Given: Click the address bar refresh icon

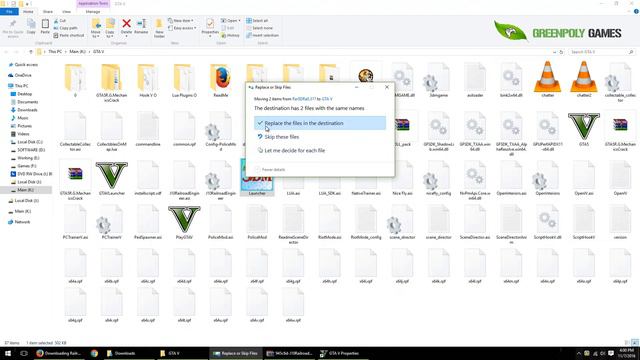Looking at the screenshot, I should click(x=561, y=52).
